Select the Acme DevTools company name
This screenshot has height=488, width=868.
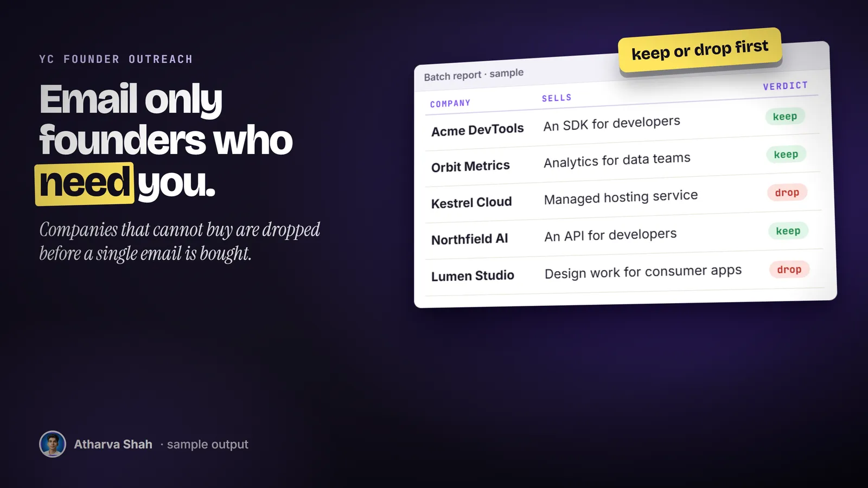click(477, 130)
